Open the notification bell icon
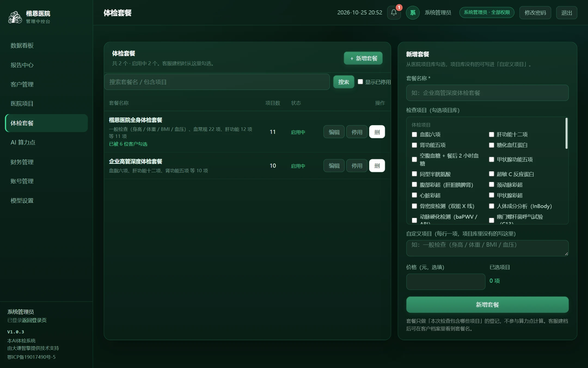Viewport: 588px width, 368px height. [394, 13]
